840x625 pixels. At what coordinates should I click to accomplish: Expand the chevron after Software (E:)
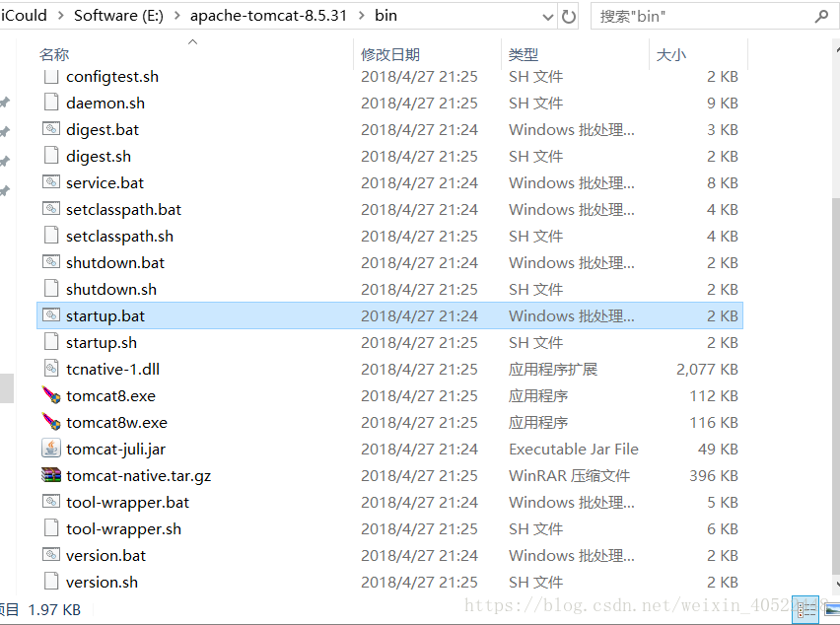click(x=176, y=16)
